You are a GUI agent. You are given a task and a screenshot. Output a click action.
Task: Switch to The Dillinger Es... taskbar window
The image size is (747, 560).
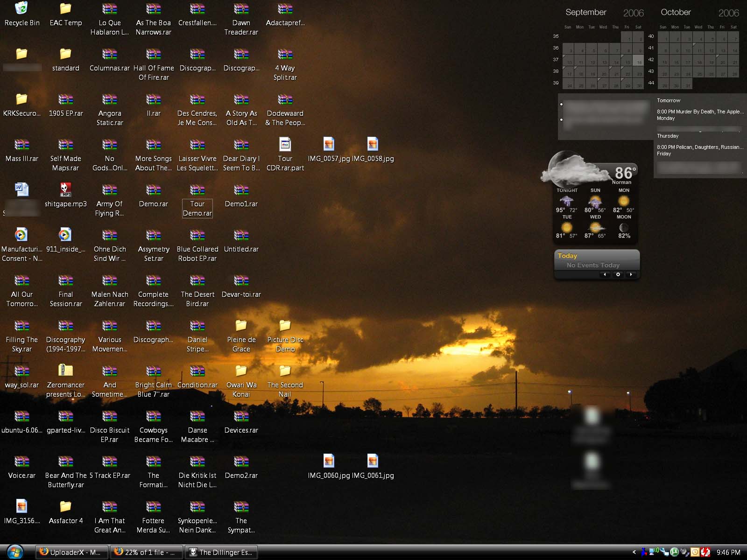[x=221, y=553]
